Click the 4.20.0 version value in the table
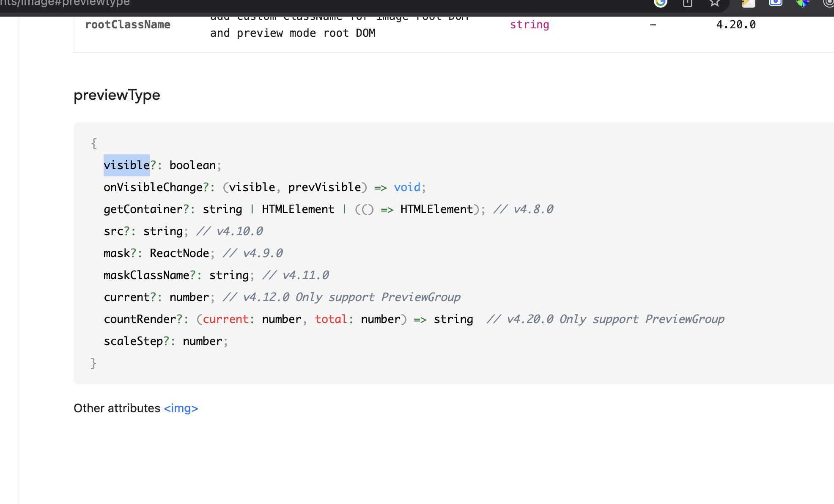834x504 pixels. pyautogui.click(x=735, y=25)
